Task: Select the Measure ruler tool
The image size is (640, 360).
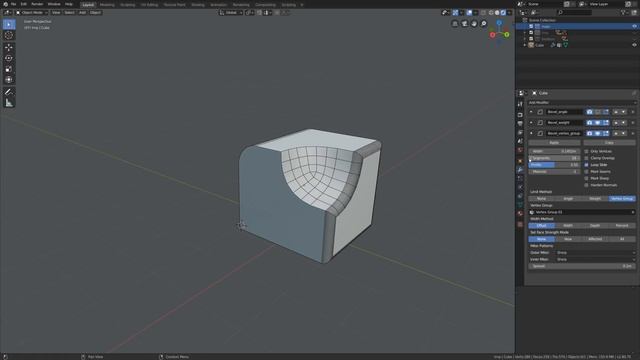Action: click(9, 103)
